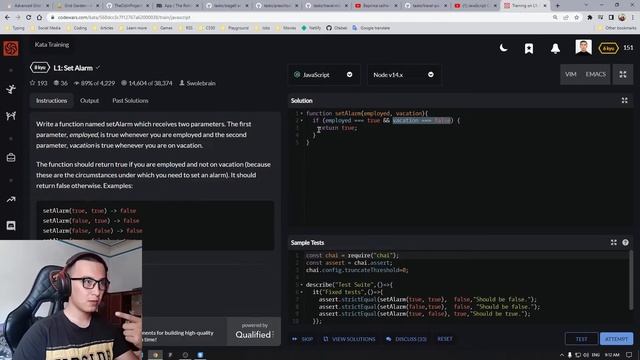Open the Kumite sparring icon in sidebar

point(11,116)
